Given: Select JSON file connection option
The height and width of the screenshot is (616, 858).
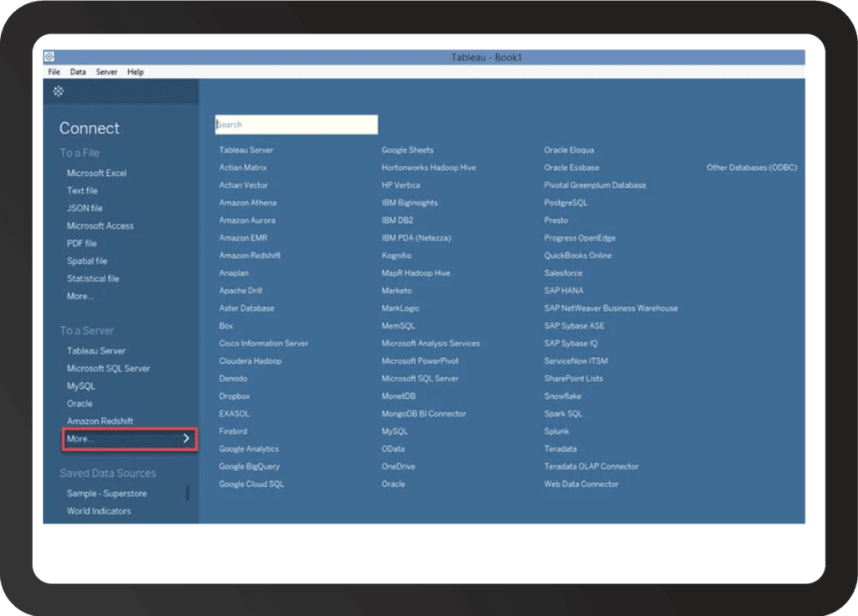Looking at the screenshot, I should coord(85,209).
